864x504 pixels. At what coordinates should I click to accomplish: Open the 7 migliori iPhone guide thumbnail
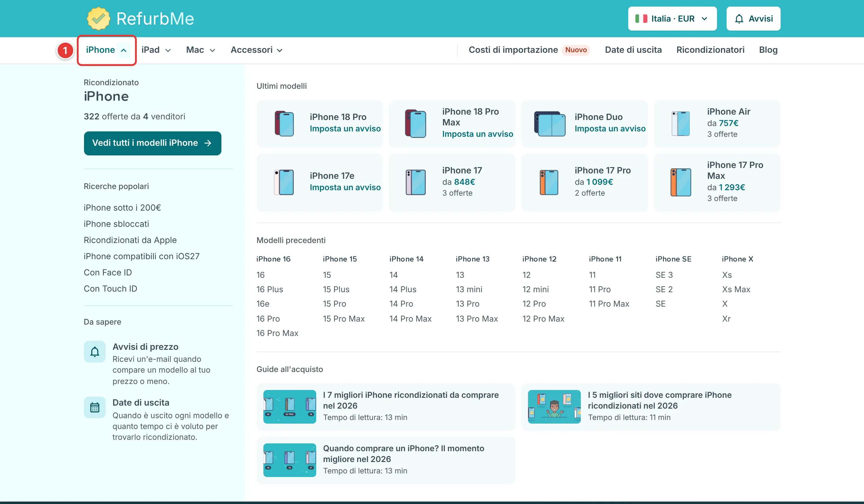(290, 406)
